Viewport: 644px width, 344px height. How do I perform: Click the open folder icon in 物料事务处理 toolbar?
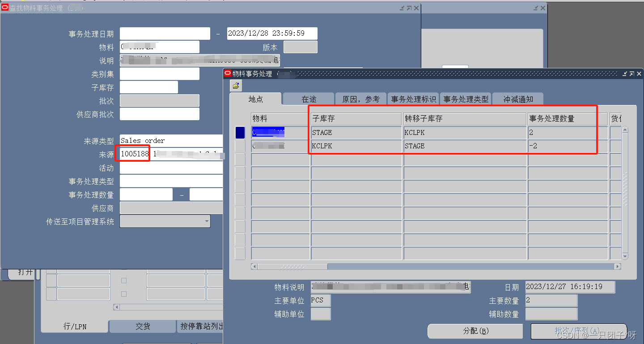tap(236, 86)
